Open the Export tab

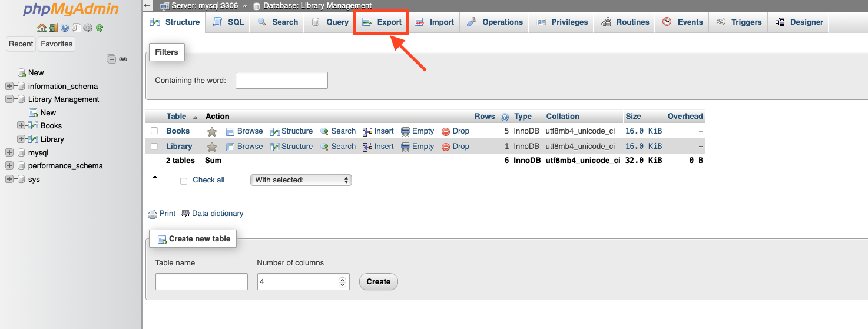click(x=382, y=22)
